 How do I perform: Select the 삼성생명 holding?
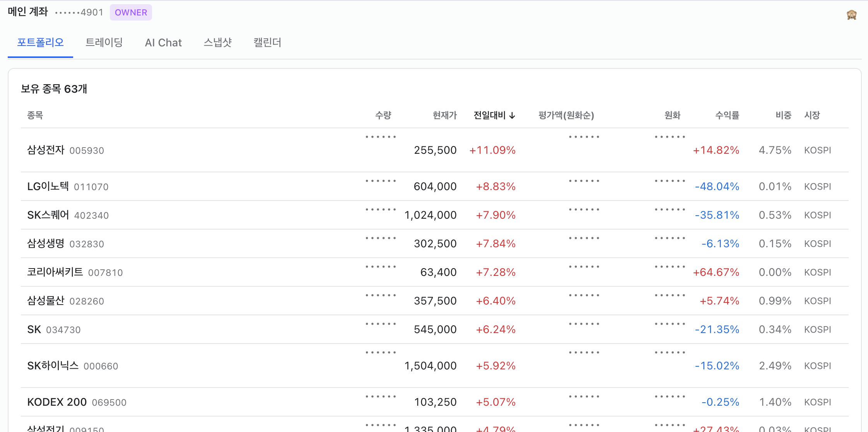pyautogui.click(x=435, y=243)
